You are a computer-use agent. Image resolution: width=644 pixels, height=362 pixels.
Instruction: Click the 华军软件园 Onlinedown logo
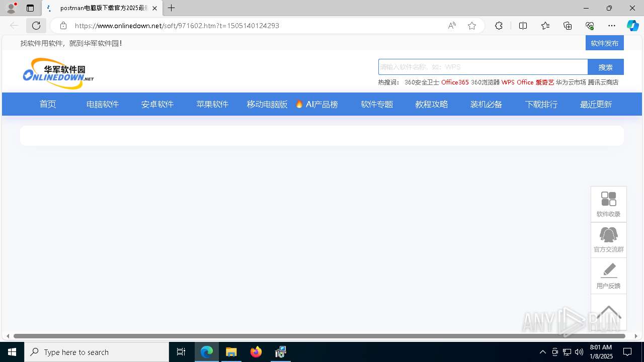58,73
